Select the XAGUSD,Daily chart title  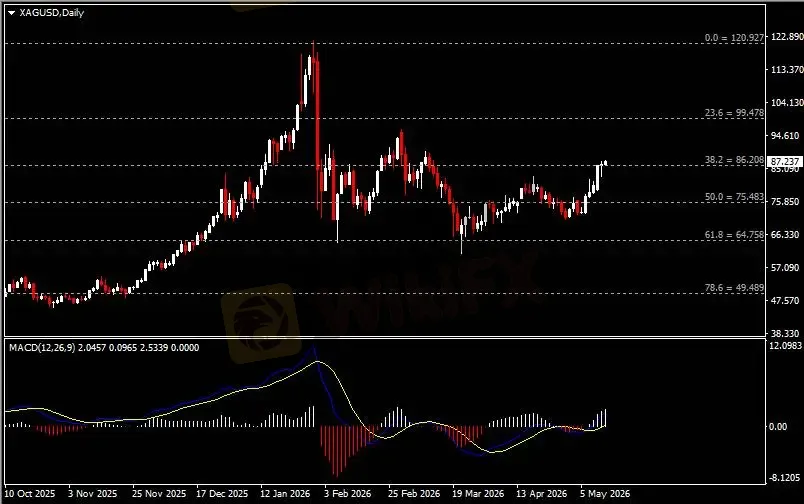[x=51, y=13]
